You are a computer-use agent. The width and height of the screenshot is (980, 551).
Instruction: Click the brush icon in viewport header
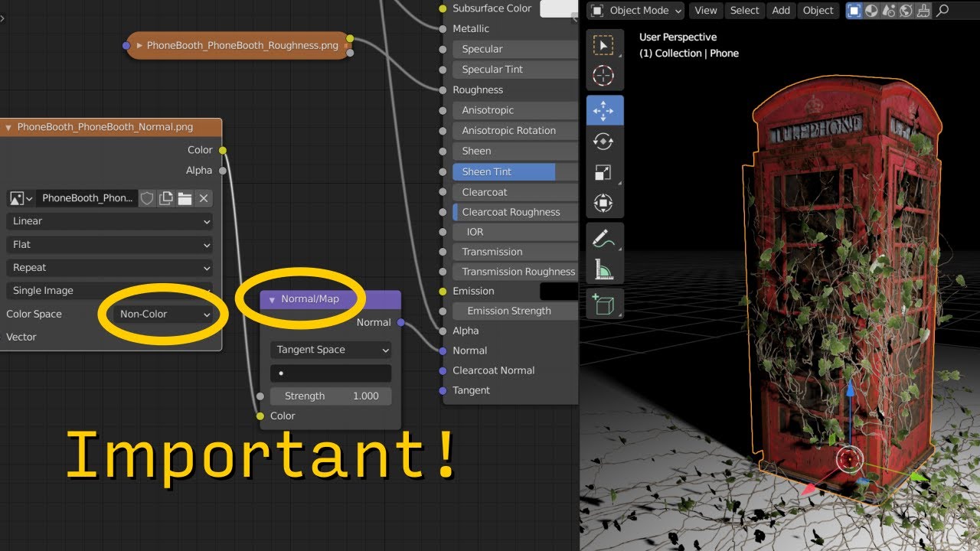tap(923, 11)
